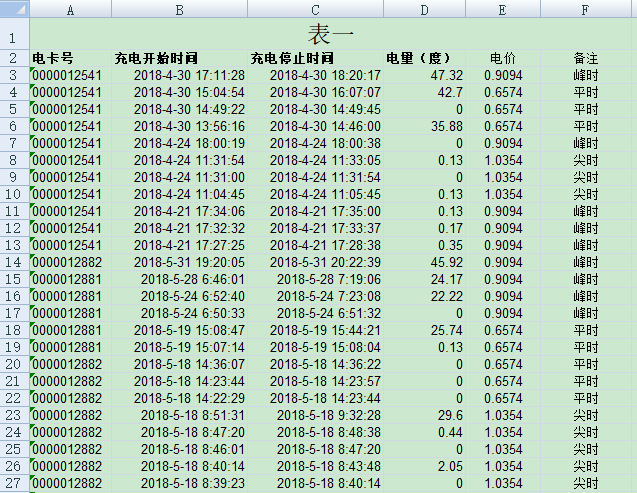The image size is (637, 493).
Task: Select the value 45.92 cell
Action: coord(424,262)
